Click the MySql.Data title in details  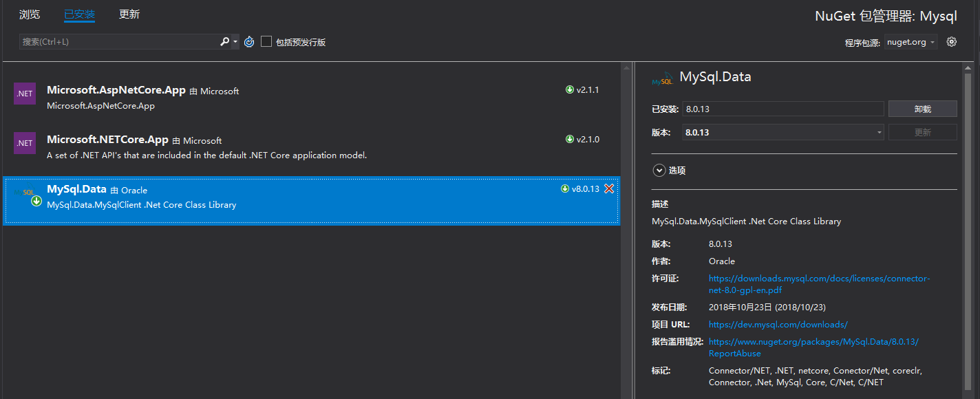click(715, 77)
